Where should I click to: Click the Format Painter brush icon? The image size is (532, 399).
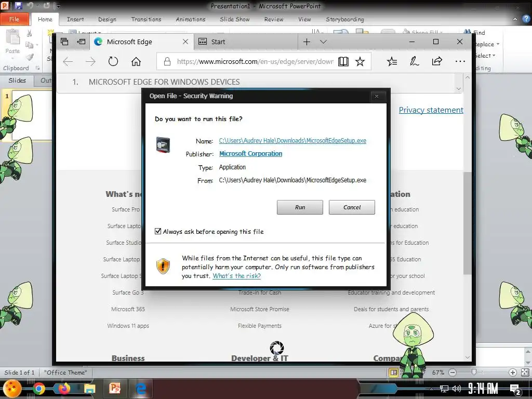pos(30,57)
